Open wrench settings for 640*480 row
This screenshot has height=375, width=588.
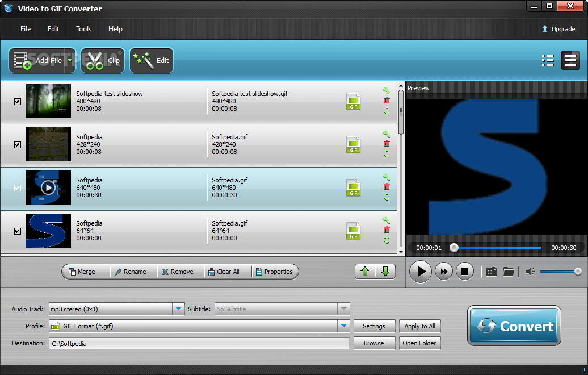[387, 177]
